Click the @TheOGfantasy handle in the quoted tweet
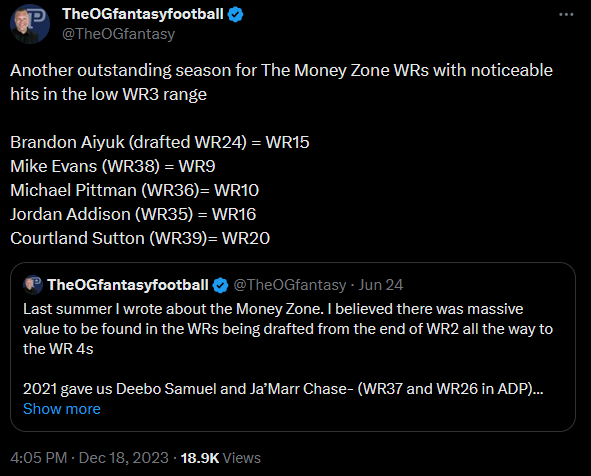The height and width of the screenshot is (476, 591). click(x=290, y=285)
